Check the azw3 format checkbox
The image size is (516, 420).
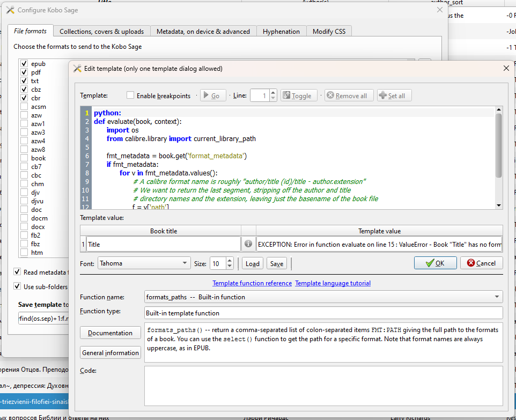coord(24,132)
